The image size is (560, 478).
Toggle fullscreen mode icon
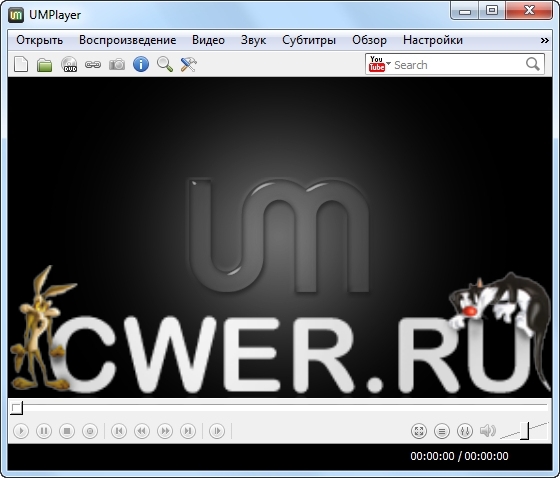tap(419, 431)
